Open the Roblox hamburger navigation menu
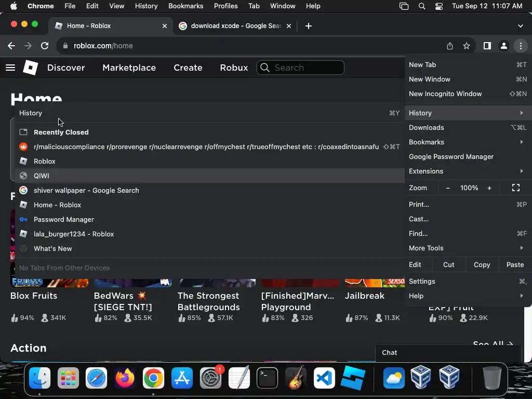Screen dimensions: 532x399 [10, 68]
